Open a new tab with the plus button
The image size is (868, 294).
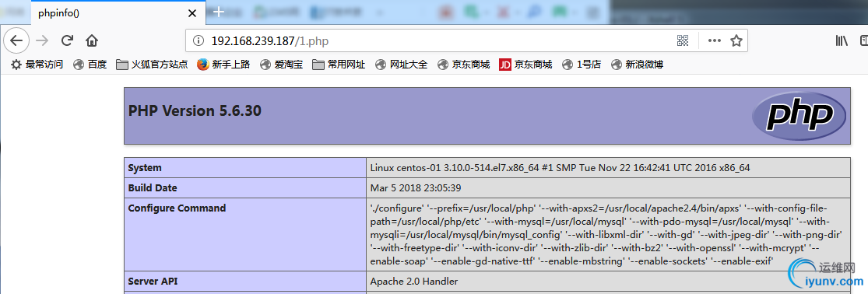pyautogui.click(x=219, y=12)
